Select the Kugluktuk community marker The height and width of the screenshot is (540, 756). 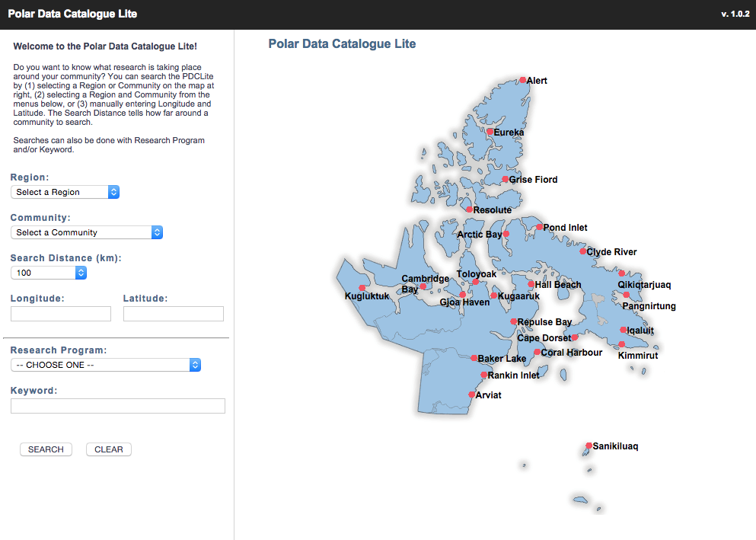tap(363, 287)
